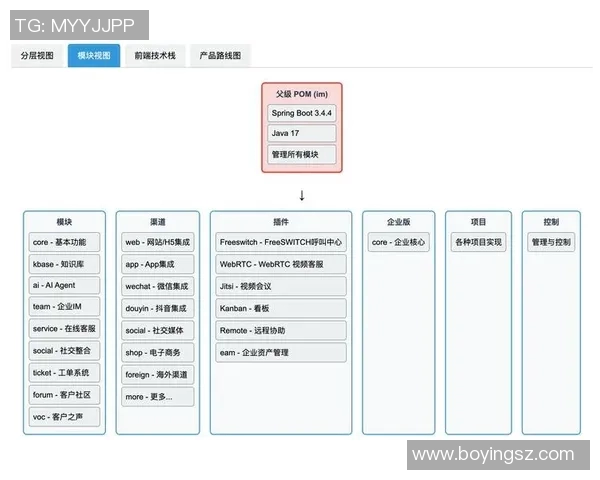The width and height of the screenshot is (600, 480).
Task: Click the 渠道 column heading
Action: click(158, 222)
